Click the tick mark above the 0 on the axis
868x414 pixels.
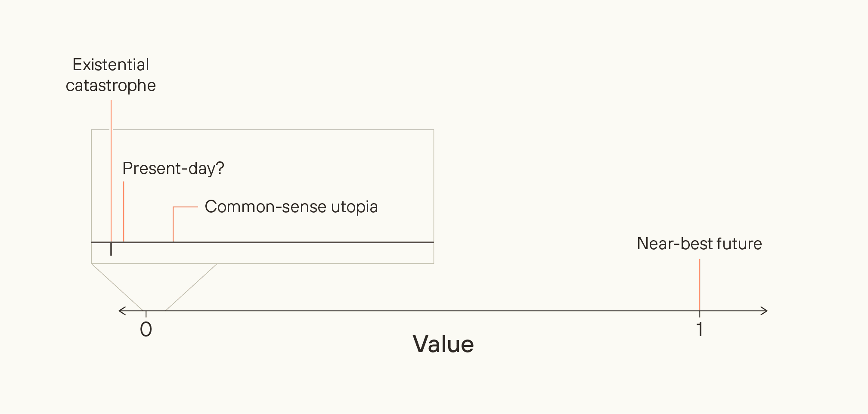(146, 314)
